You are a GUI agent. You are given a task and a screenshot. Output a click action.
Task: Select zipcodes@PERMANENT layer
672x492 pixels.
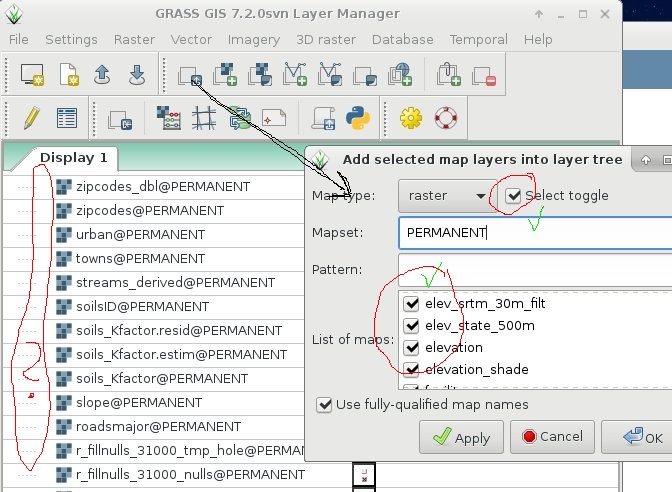point(150,211)
